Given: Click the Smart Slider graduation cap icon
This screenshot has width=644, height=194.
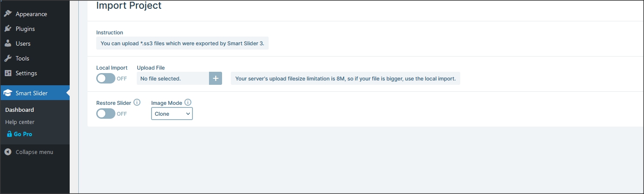Looking at the screenshot, I should (x=8, y=93).
